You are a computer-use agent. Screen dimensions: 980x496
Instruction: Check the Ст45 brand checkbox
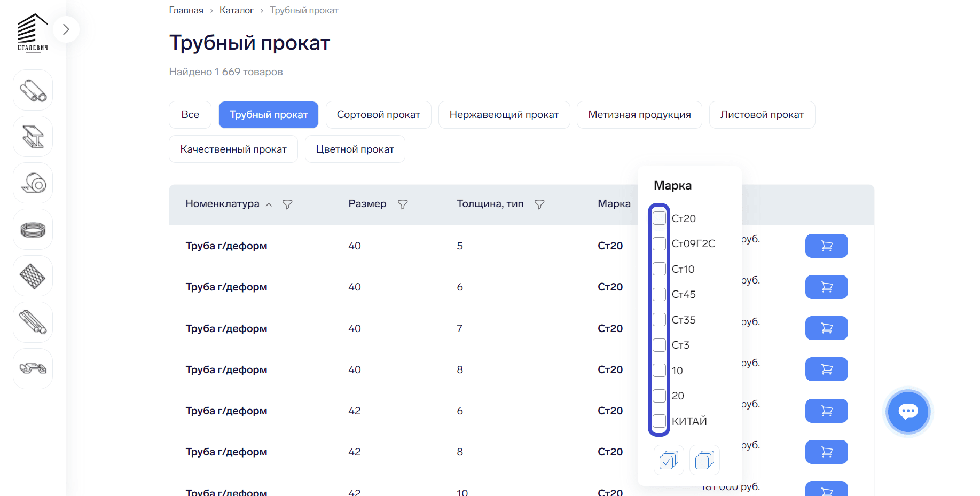[660, 294]
